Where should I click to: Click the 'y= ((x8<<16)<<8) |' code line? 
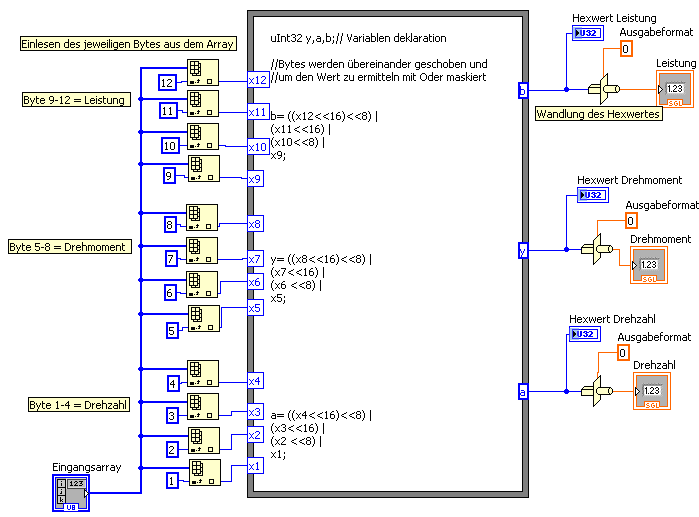pyautogui.click(x=321, y=259)
